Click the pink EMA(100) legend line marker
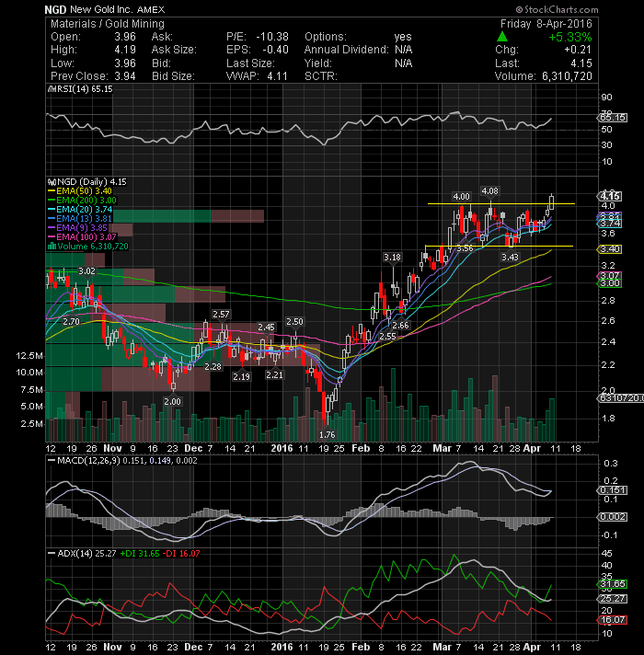 (x=52, y=237)
